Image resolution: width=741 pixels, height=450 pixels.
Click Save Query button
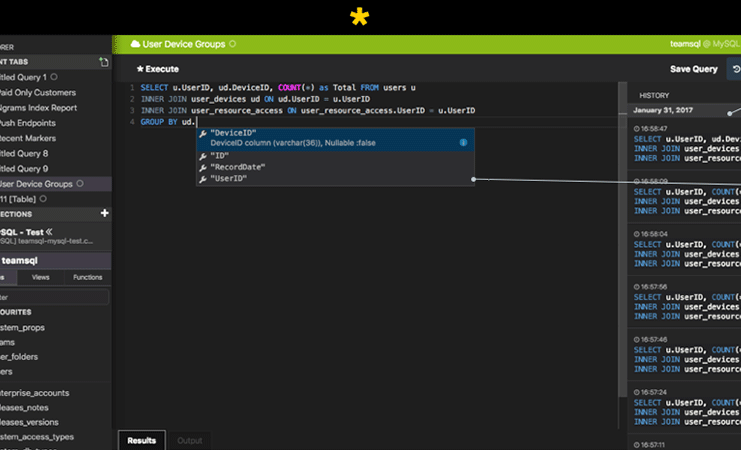tap(693, 69)
